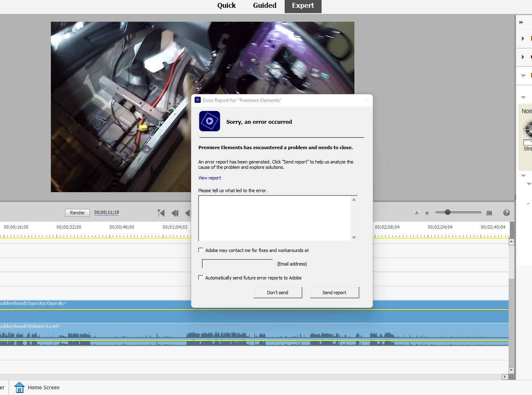Jump to previous edit point

point(161,213)
